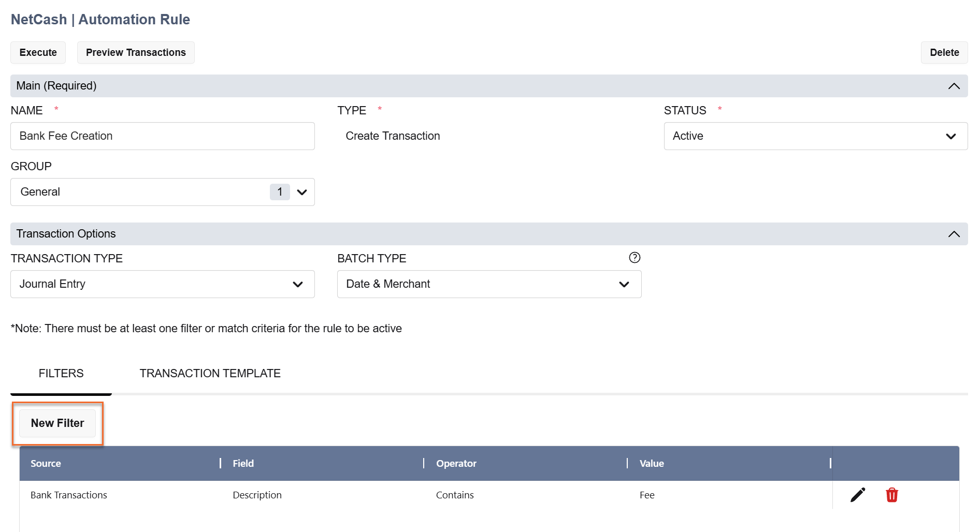Click the Delete button
This screenshot has height=532, width=980.
click(944, 53)
